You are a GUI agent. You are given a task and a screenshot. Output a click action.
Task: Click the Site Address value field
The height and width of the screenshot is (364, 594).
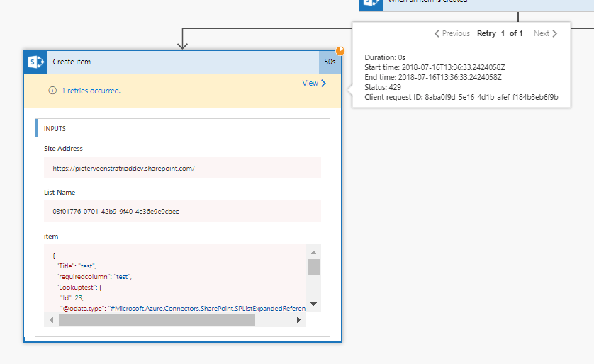(x=182, y=168)
